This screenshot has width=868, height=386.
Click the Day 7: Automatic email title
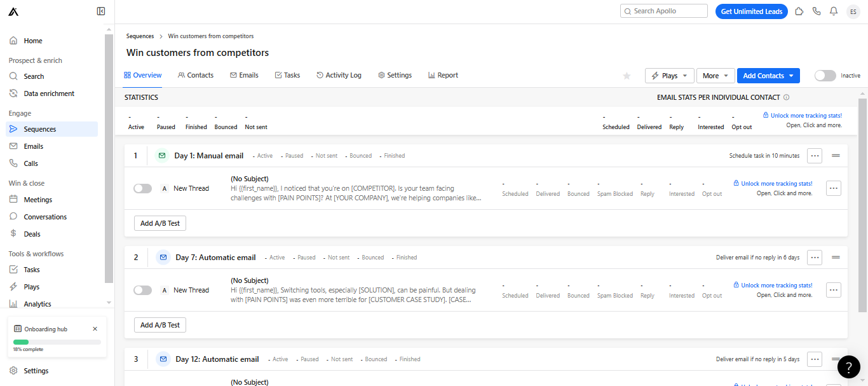point(215,258)
